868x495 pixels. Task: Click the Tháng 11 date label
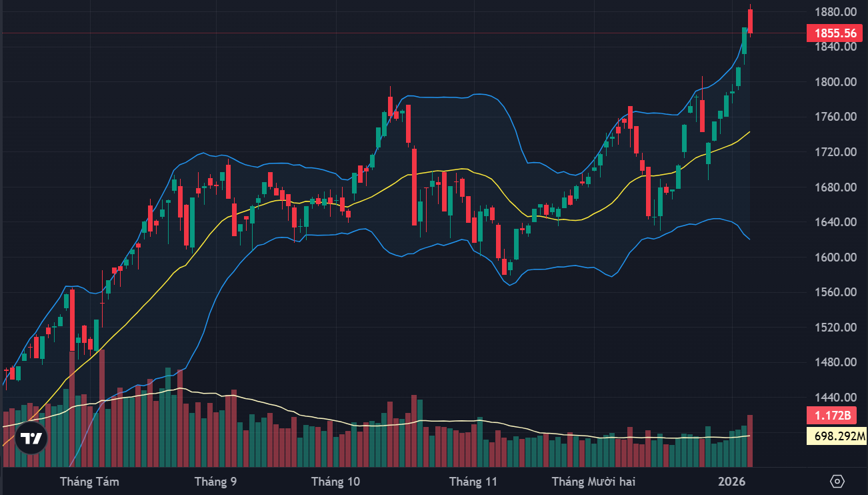point(473,481)
